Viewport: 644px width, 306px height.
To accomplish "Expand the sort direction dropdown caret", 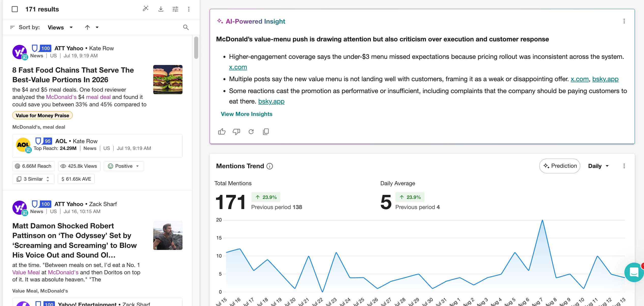I will click(97, 27).
